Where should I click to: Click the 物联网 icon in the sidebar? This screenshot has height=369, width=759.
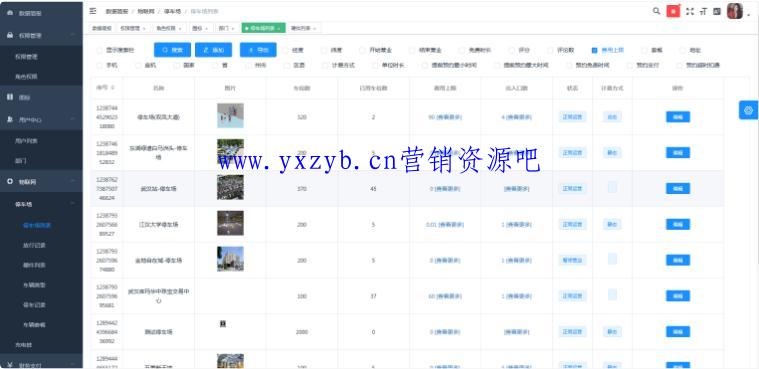tap(10, 181)
